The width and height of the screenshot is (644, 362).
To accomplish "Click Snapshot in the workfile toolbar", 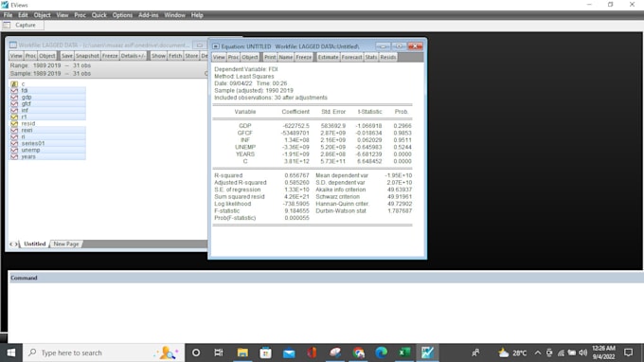I will (87, 56).
